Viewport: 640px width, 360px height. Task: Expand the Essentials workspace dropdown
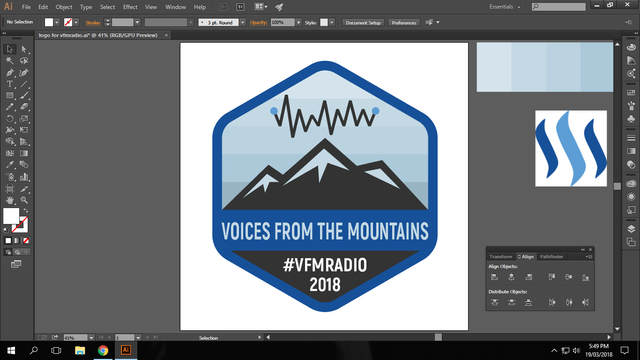(505, 7)
